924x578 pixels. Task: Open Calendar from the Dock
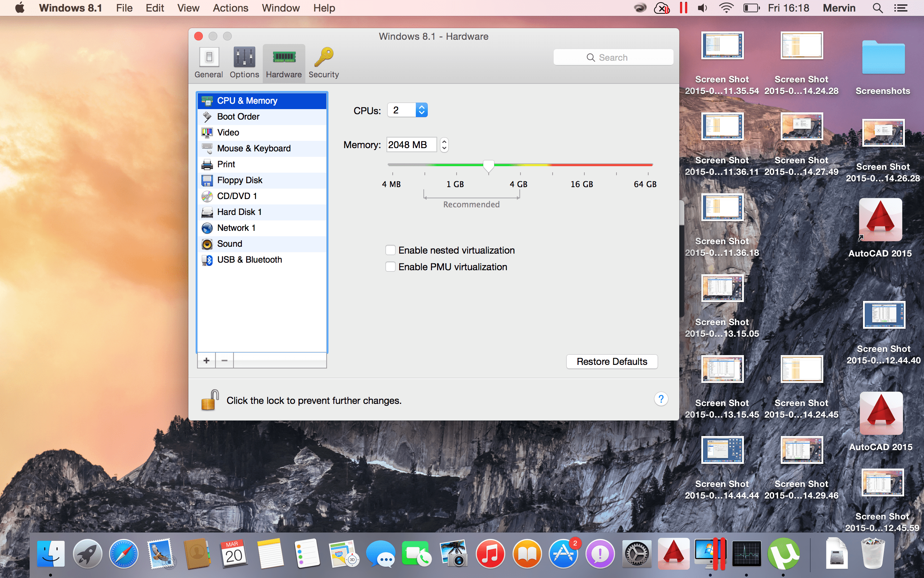[x=234, y=553]
